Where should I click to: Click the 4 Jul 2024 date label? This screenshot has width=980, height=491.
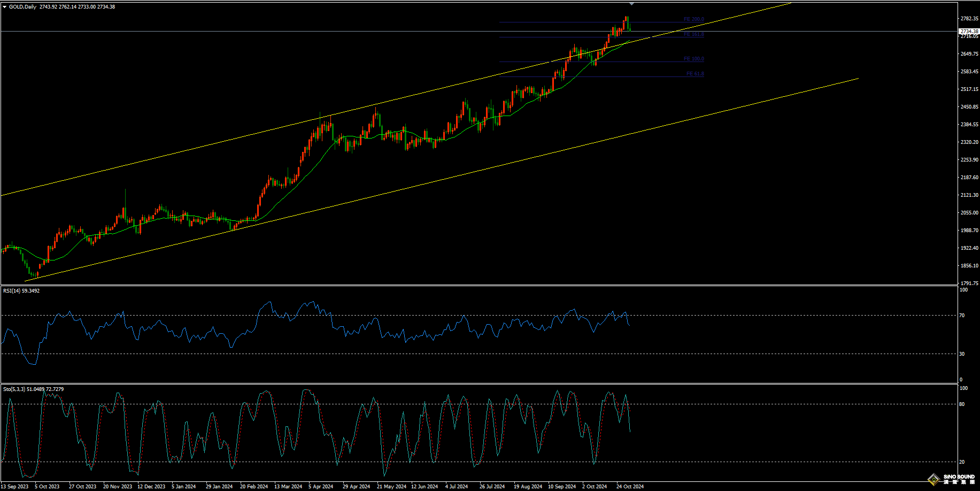click(x=457, y=487)
